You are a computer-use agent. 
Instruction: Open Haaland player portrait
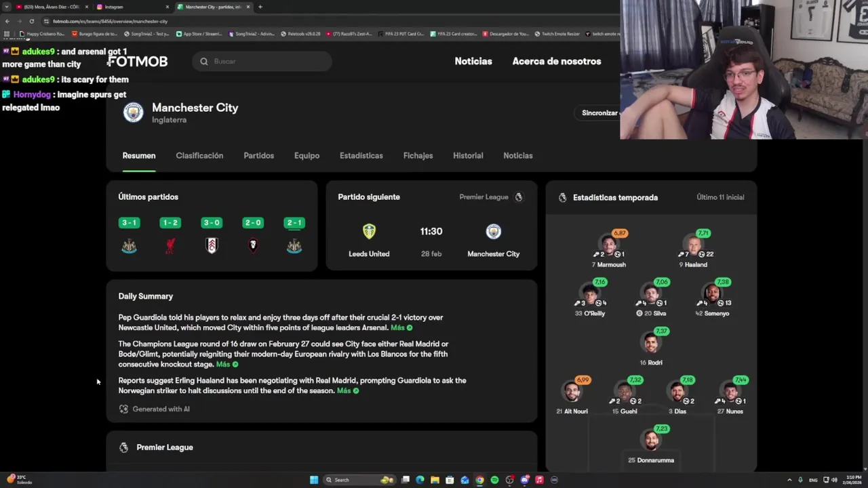pos(693,243)
